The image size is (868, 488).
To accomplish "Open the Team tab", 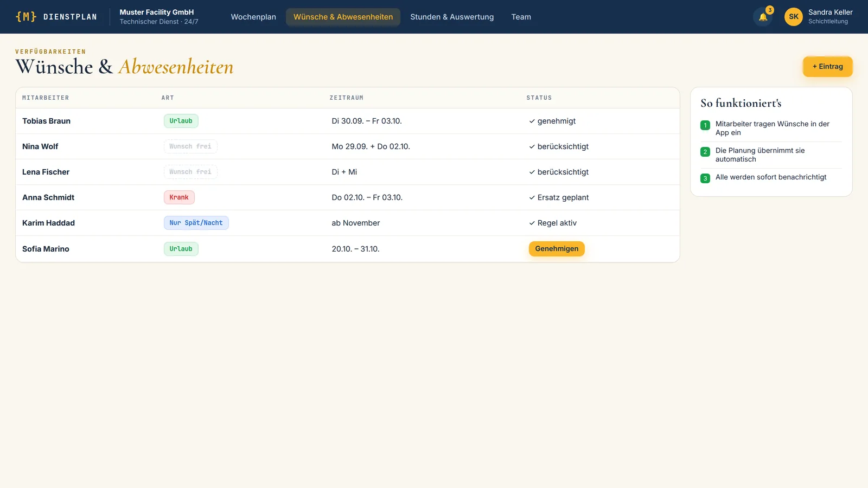I will (x=521, y=17).
